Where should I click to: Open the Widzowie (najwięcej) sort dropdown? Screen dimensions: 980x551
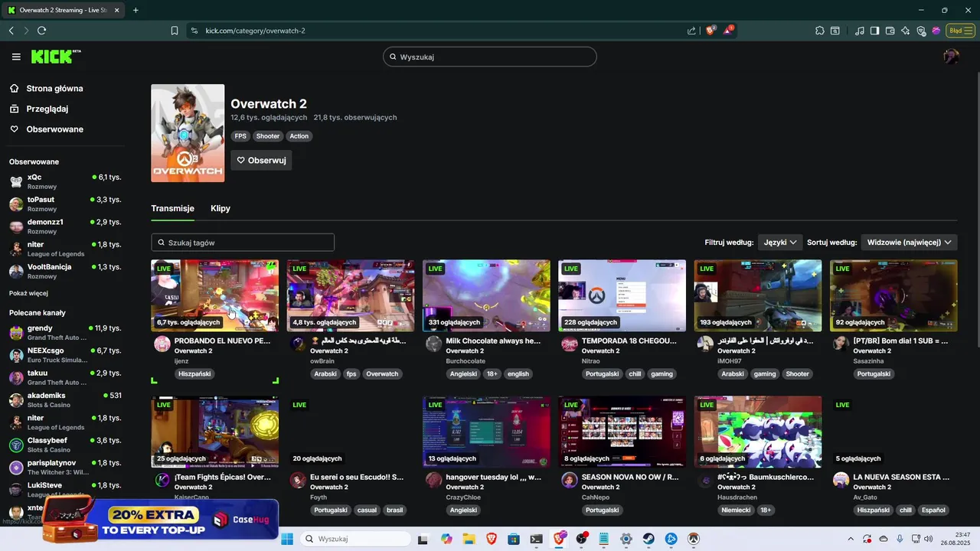(909, 242)
